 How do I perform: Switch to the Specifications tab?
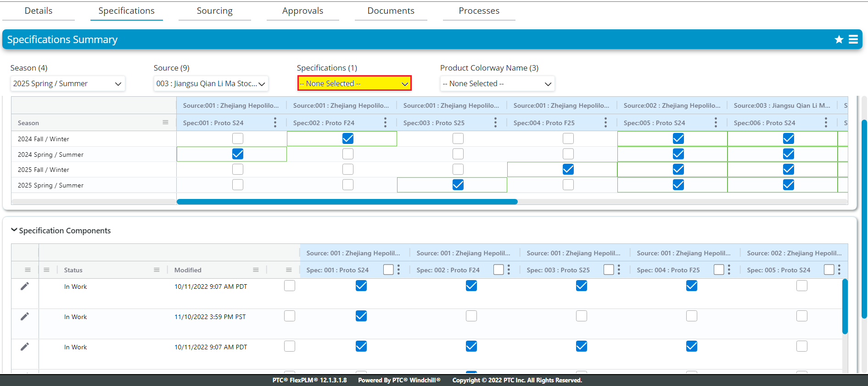point(127,11)
